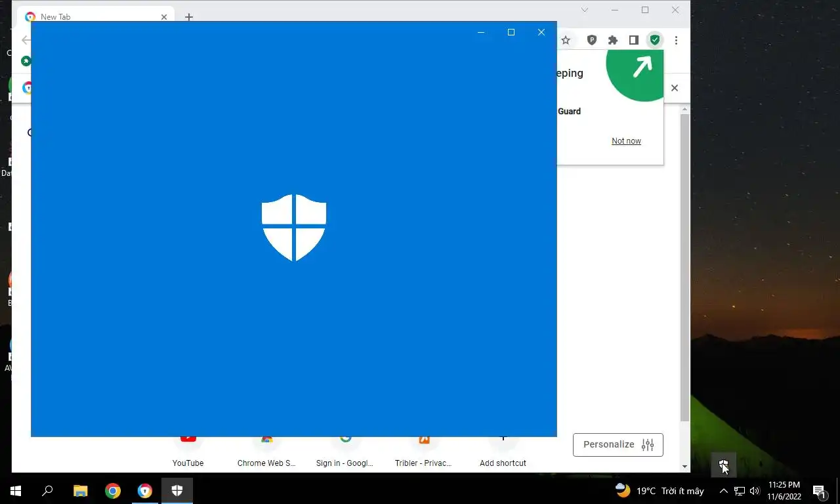Dismiss the Chrome notification bar with X
Screen dimensions: 840x504
(674, 88)
